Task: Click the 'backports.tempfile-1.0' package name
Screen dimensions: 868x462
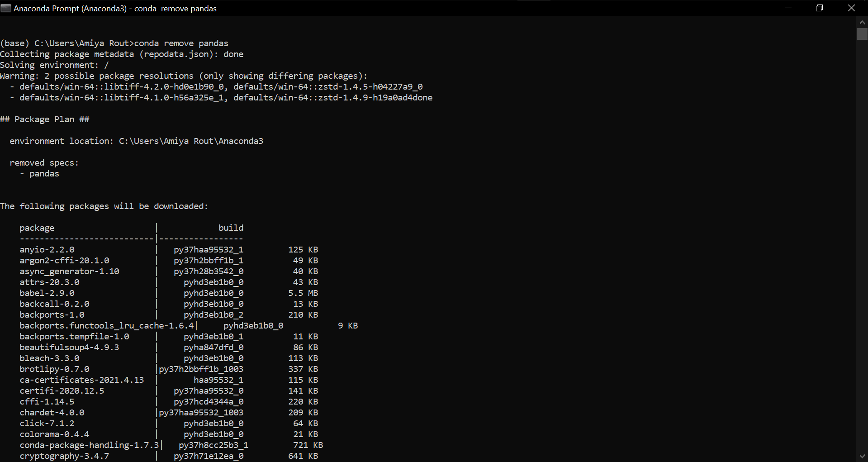Action: tap(75, 337)
